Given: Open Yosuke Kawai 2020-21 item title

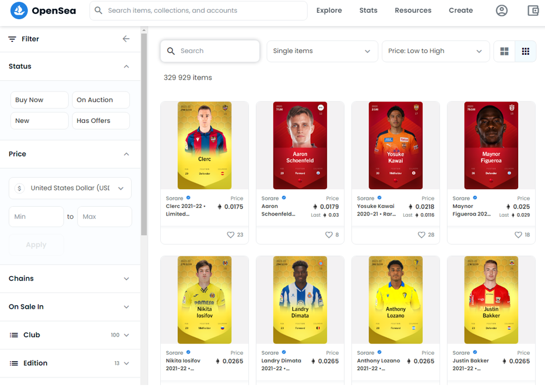Looking at the screenshot, I should (377, 210).
